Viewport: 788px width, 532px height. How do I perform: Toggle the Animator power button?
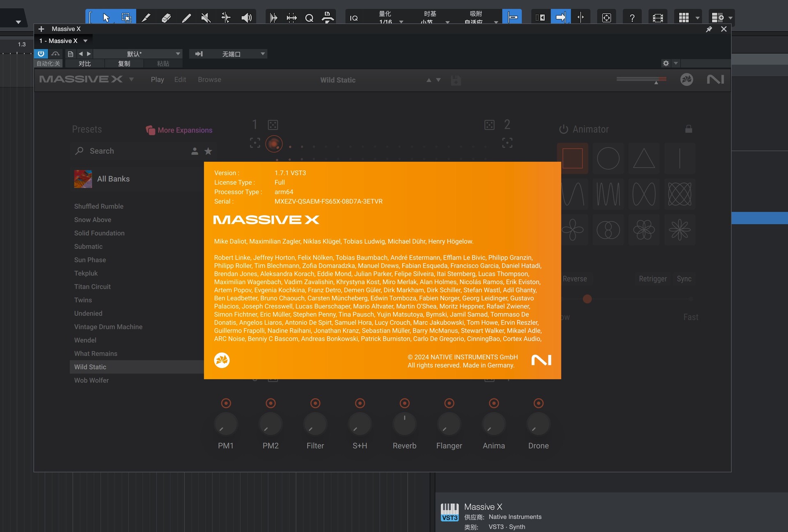[x=564, y=129]
